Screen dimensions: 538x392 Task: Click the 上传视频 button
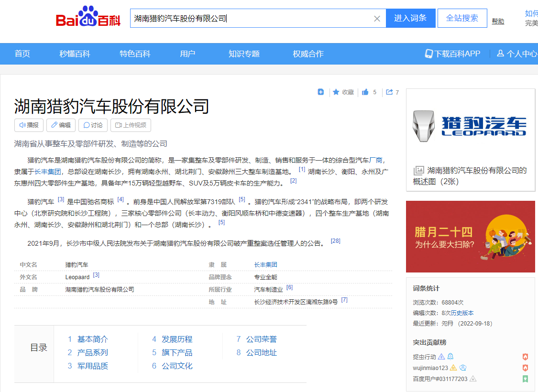click(131, 125)
